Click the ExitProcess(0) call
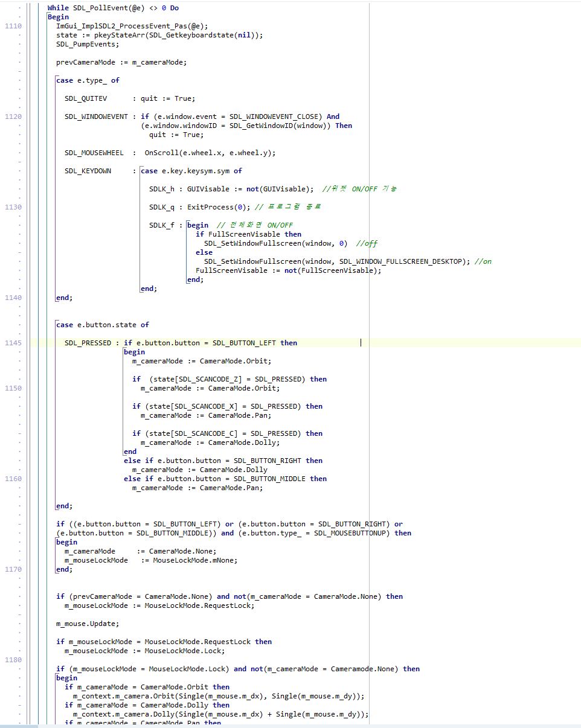Viewport: 581px width, 728px height. click(x=219, y=207)
